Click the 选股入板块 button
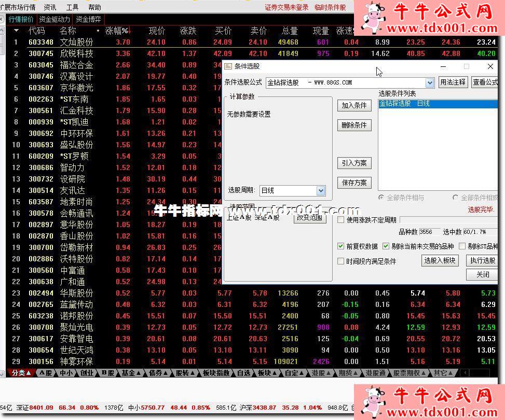This screenshot has height=420, width=505. tap(440, 260)
